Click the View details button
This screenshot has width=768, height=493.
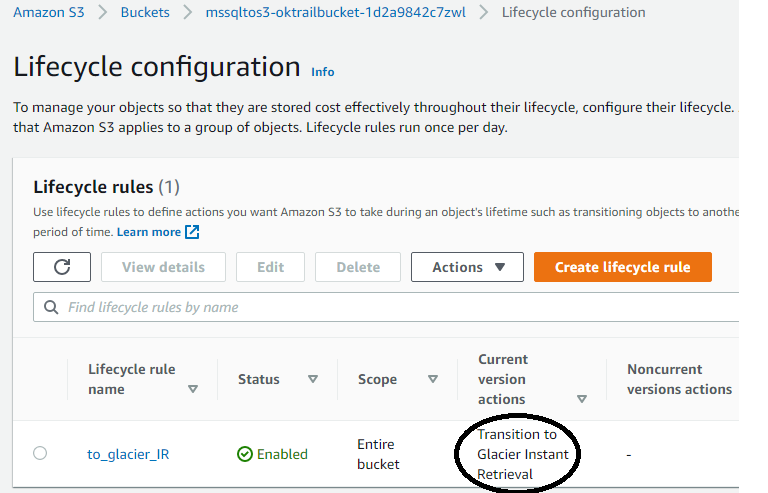tap(163, 267)
